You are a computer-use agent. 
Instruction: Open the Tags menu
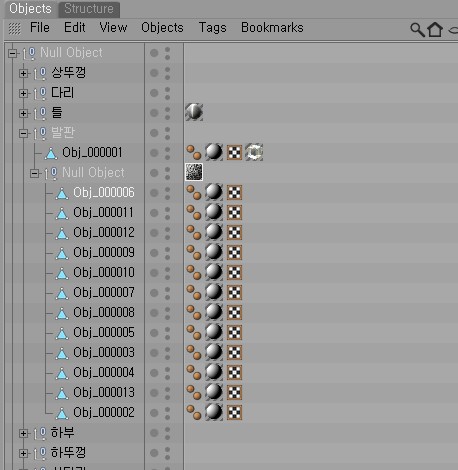(212, 28)
